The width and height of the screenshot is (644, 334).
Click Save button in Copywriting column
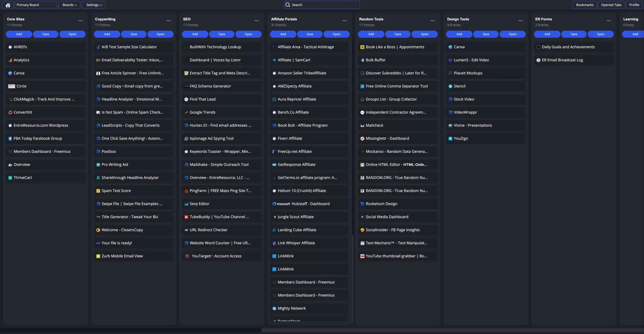[134, 34]
